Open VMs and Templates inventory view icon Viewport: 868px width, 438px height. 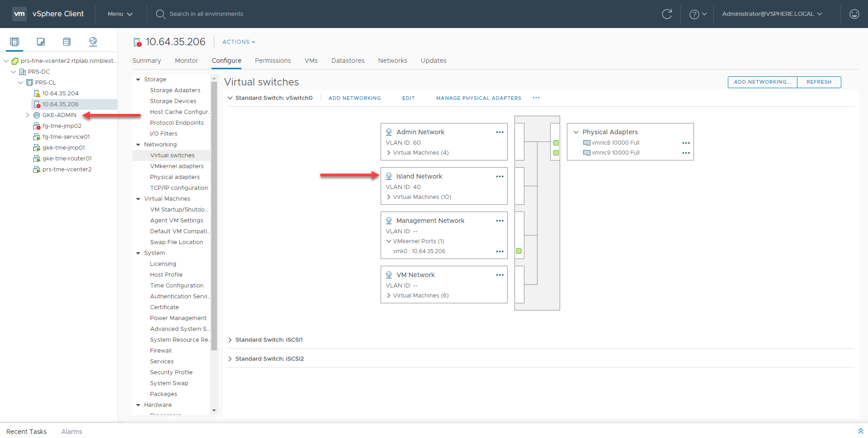click(x=41, y=42)
